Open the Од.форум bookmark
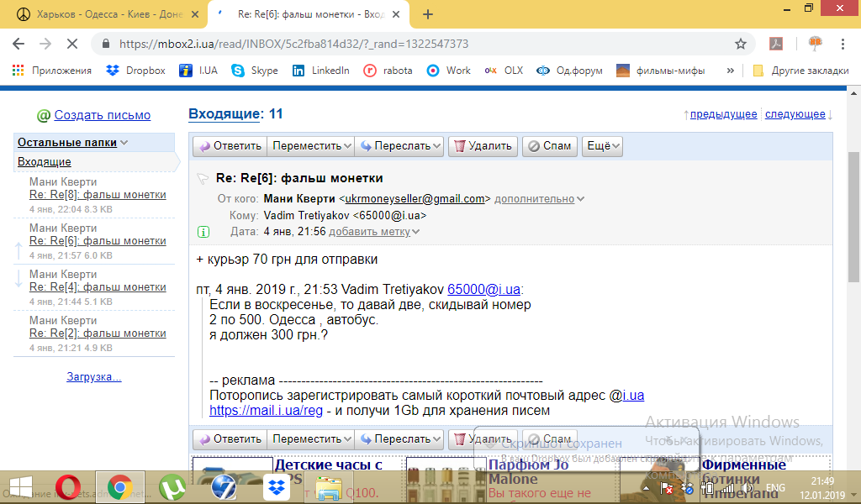The image size is (861, 504). click(569, 71)
